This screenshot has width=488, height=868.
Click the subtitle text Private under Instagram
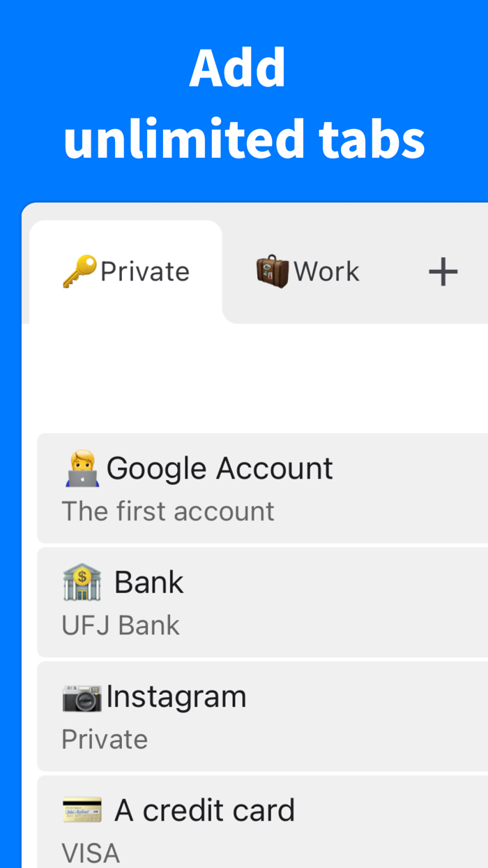point(105,739)
